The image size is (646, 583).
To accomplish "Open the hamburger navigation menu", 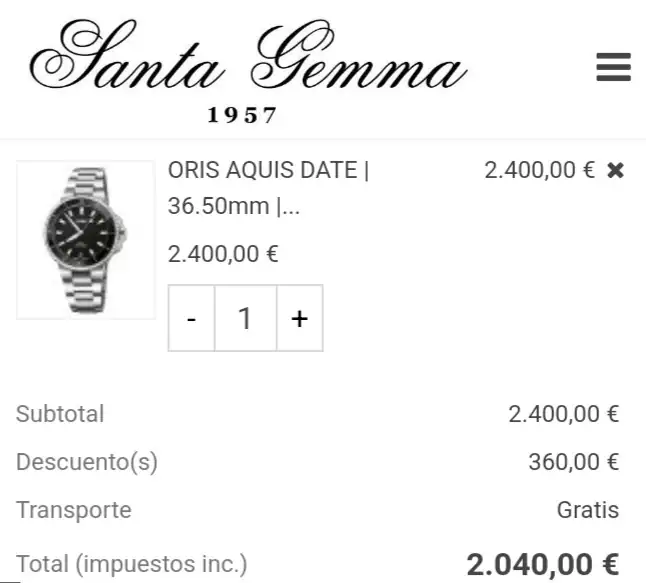I will [613, 67].
